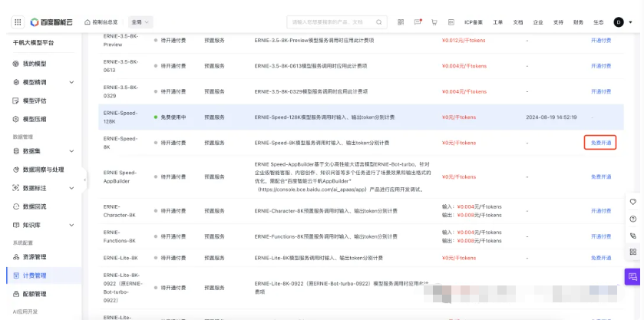Expand 知识库 sidebar chevron
This screenshot has width=644, height=320.
[71, 225]
